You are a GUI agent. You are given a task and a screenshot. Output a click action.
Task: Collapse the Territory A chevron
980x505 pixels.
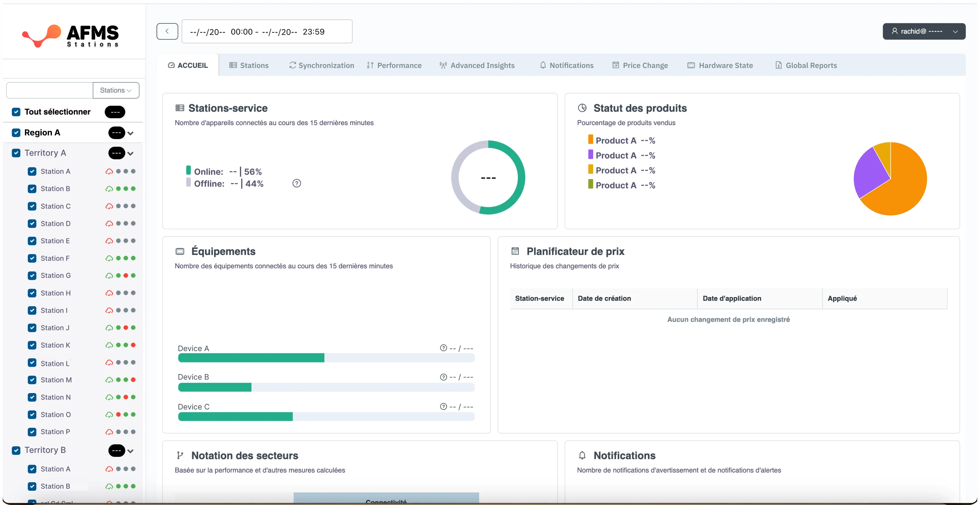pyautogui.click(x=131, y=154)
